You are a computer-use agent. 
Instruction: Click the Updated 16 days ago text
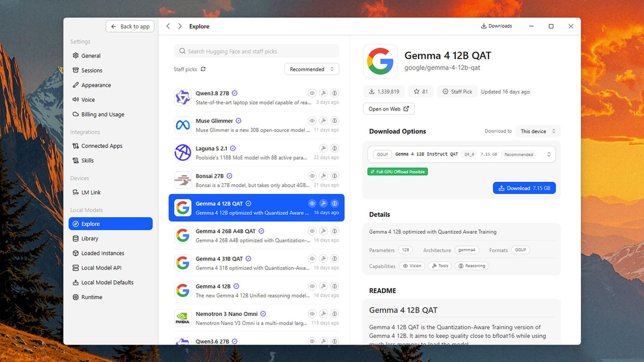pos(506,92)
